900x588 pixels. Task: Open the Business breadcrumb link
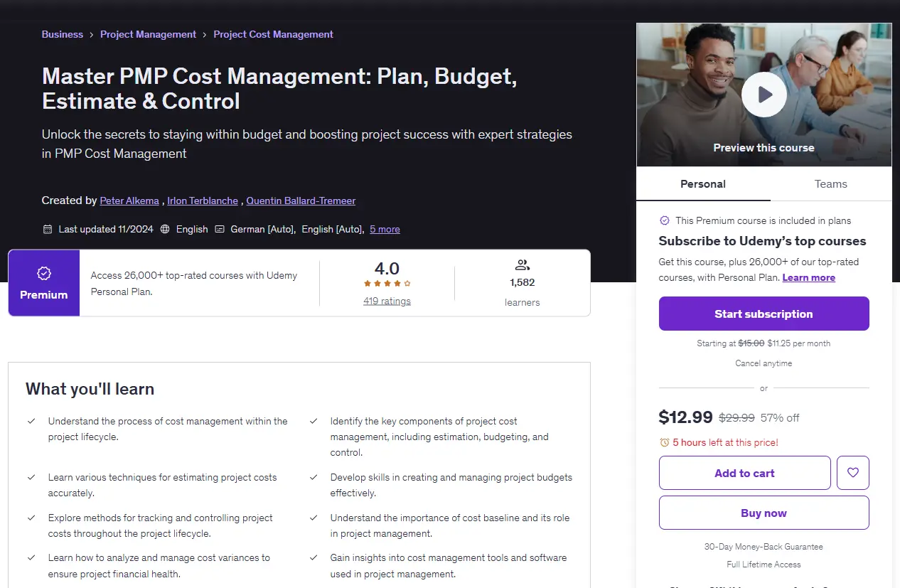click(x=63, y=34)
